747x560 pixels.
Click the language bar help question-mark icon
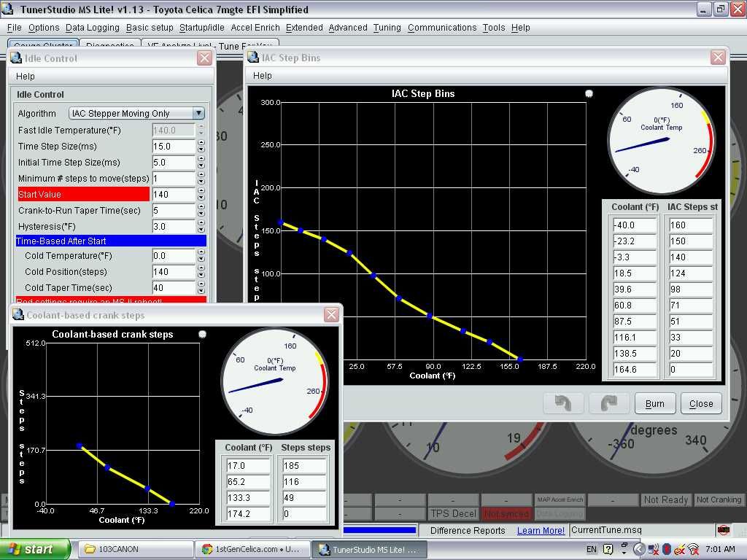point(608,549)
